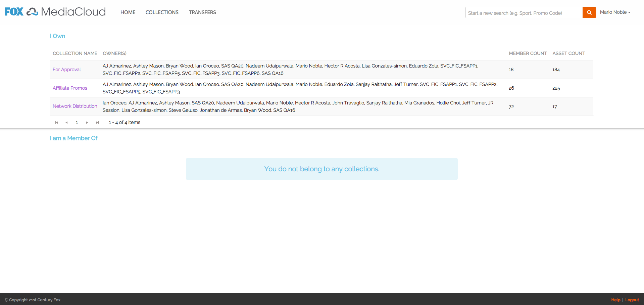Click Logout in the footer
644x305 pixels.
632,300
